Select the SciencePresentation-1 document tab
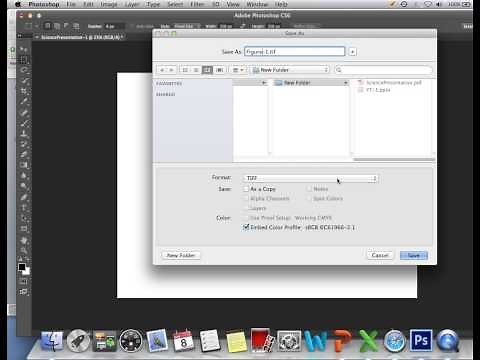The image size is (480, 360). tap(80, 37)
